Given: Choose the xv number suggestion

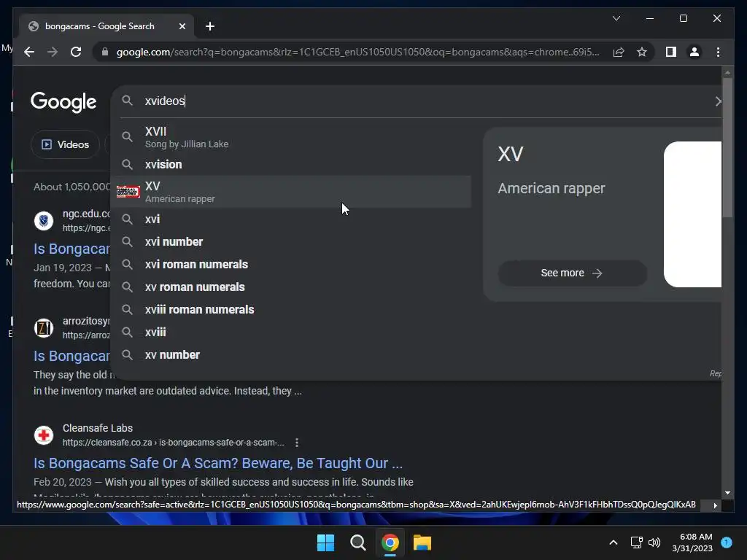Looking at the screenshot, I should (x=290, y=355).
